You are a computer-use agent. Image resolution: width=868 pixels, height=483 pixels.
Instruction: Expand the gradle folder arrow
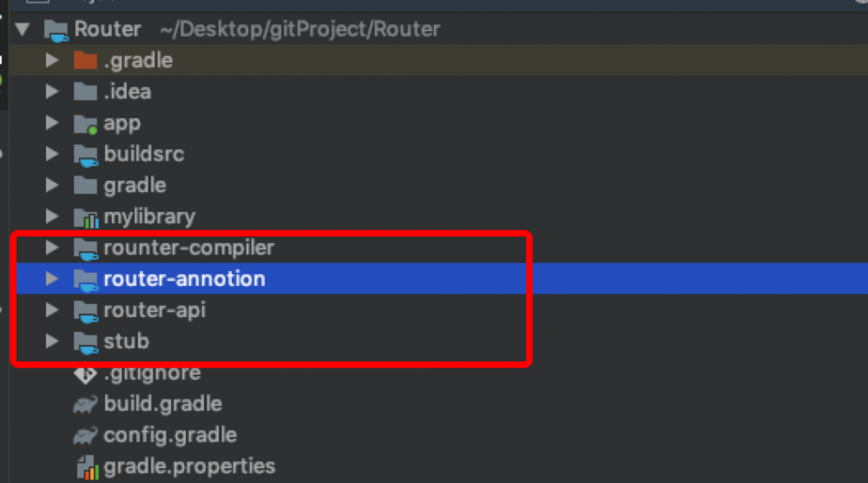[52, 186]
